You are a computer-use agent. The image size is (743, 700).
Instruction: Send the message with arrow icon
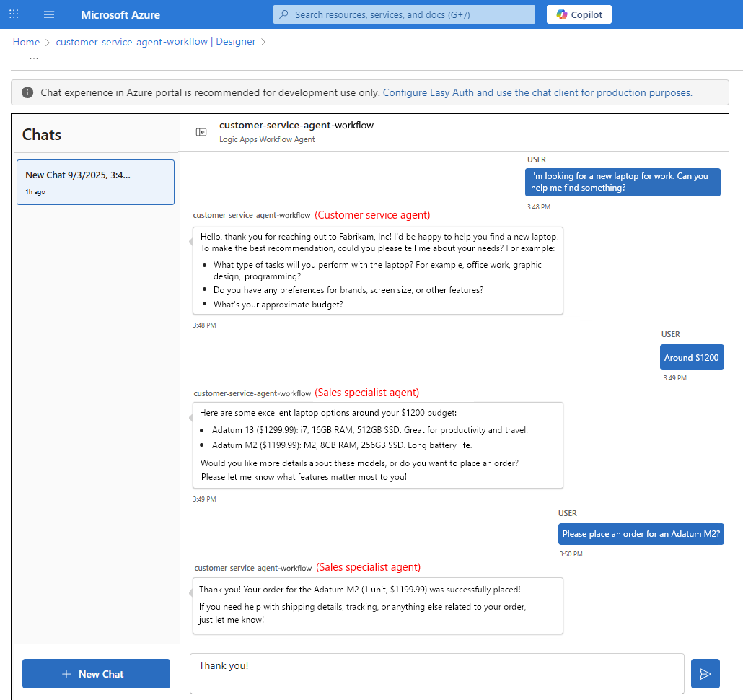pos(705,673)
